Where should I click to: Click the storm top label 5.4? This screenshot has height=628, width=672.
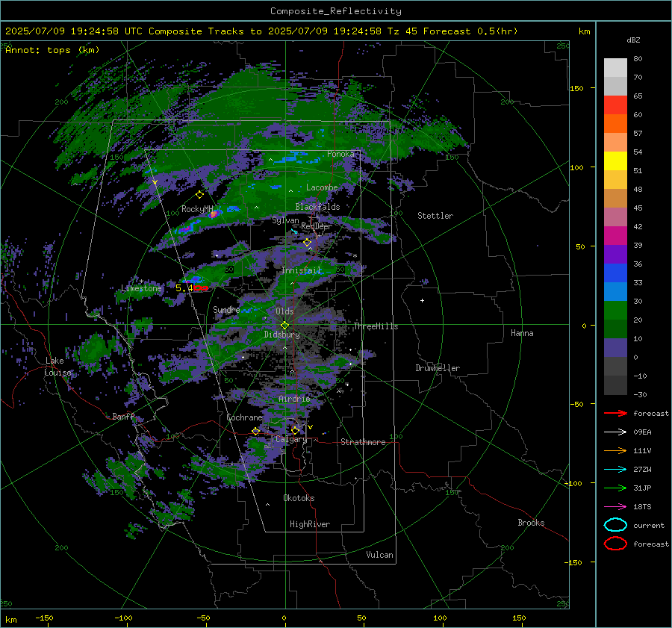point(184,288)
